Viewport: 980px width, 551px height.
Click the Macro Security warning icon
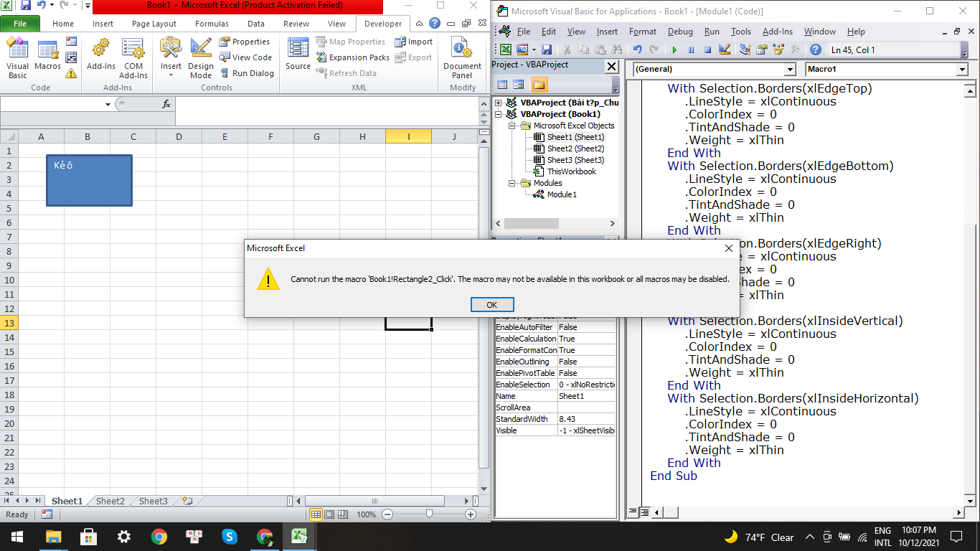pyautogui.click(x=71, y=73)
